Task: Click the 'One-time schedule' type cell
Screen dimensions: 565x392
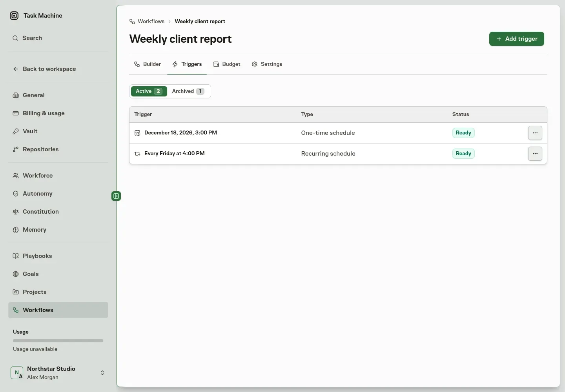Action: coord(328,133)
